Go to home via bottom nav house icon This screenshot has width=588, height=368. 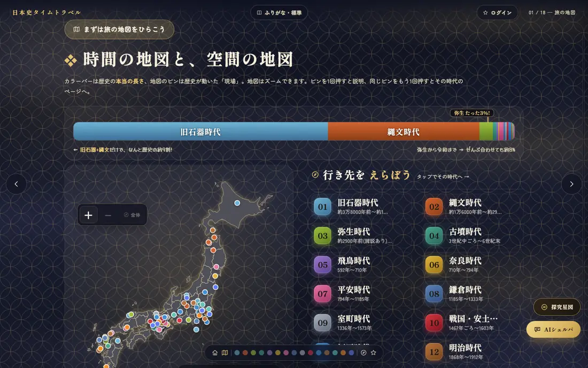click(x=215, y=352)
